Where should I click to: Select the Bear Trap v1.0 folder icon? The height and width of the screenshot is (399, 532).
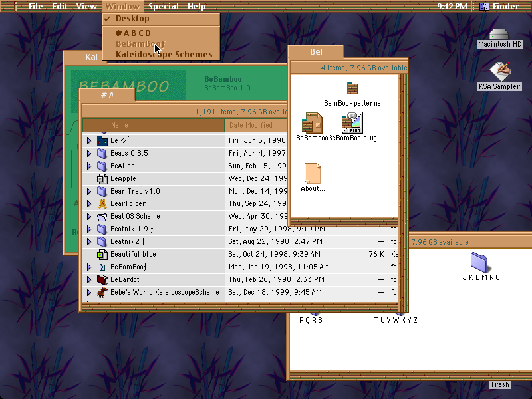pos(102,191)
